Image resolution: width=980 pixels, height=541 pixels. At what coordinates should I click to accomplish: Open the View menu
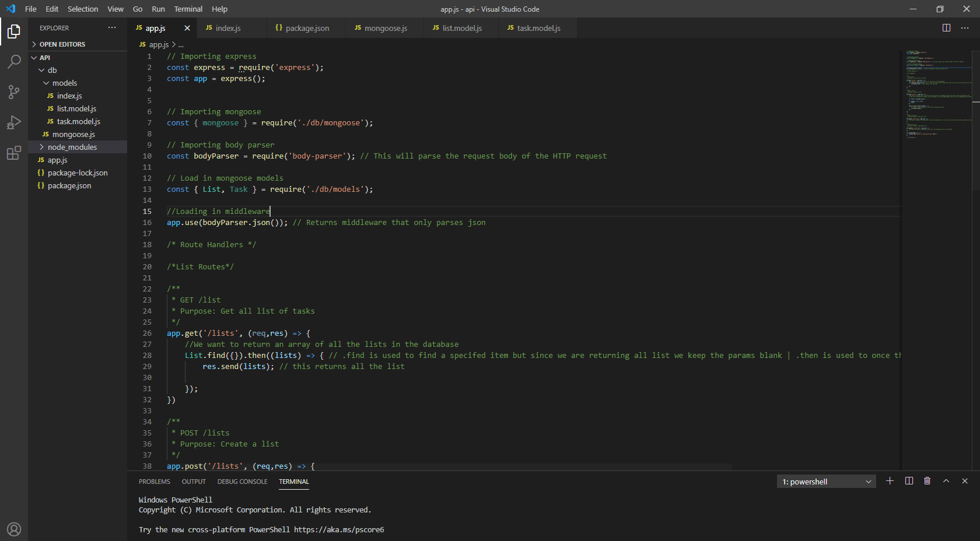[116, 9]
